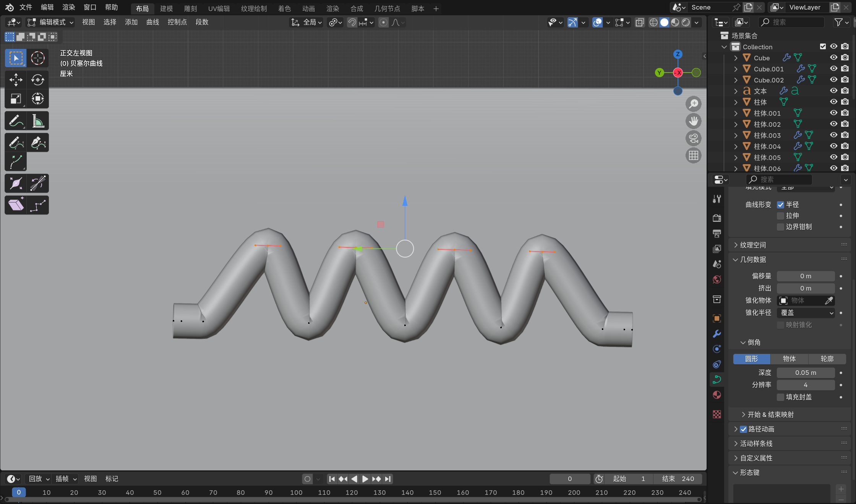Viewport: 856px width, 504px height.
Task: Select the Curve Pen tool
Action: pos(38,143)
